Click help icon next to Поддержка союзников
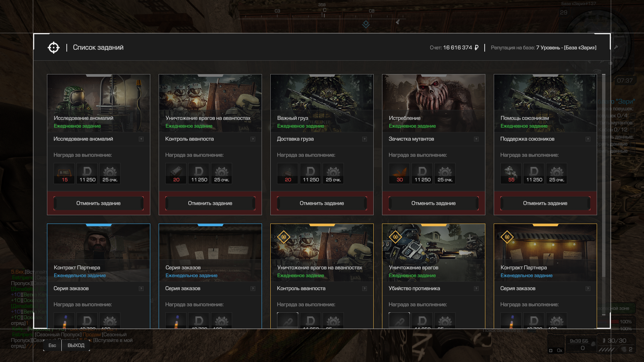Viewport: 644px width, 362px height. (588, 139)
